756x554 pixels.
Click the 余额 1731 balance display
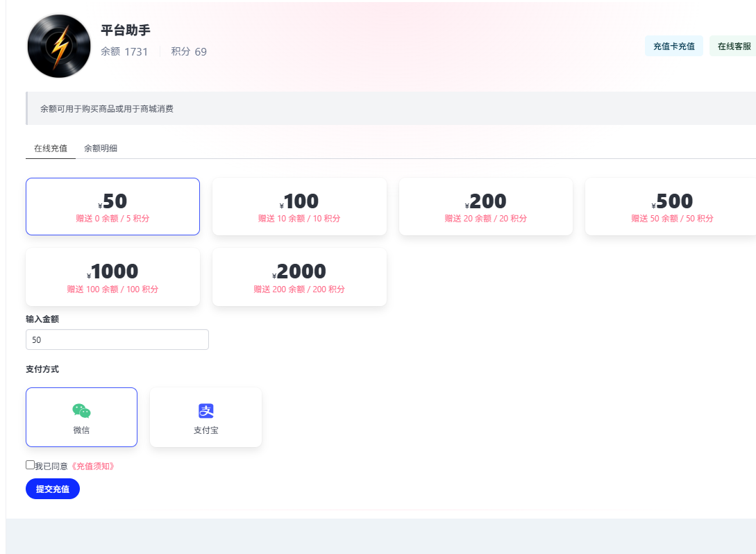(124, 51)
